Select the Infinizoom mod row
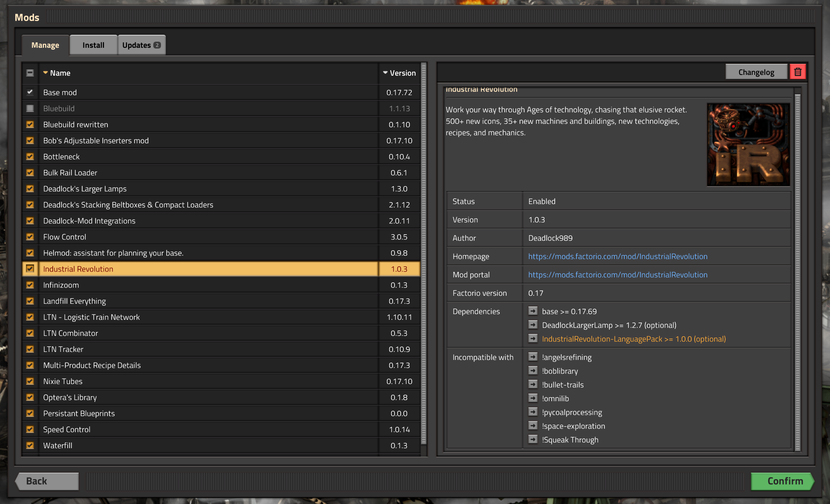Screen dimensions: 830x504 point(208,285)
